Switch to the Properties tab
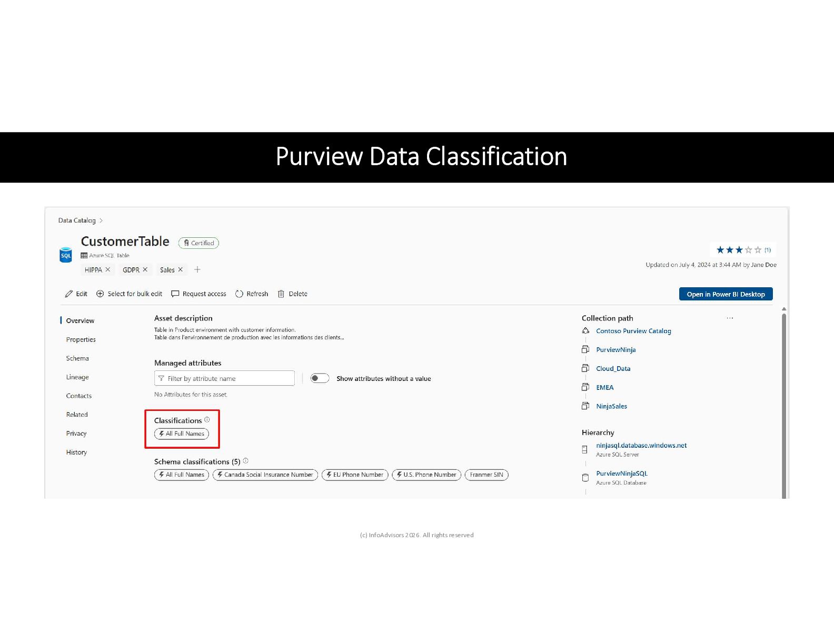 point(81,339)
